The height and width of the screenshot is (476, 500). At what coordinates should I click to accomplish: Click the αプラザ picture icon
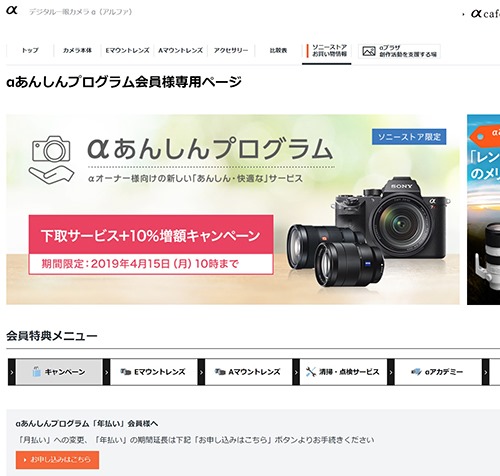pos(369,51)
